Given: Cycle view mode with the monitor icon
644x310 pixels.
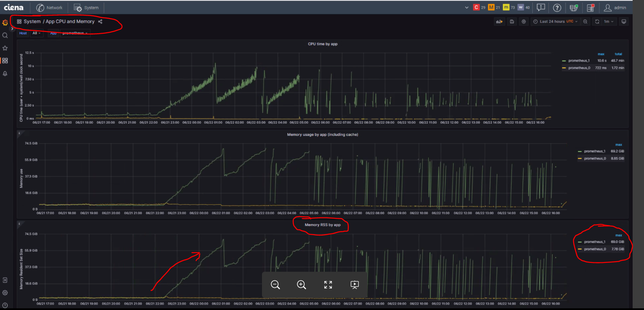Looking at the screenshot, I should pos(624,21).
